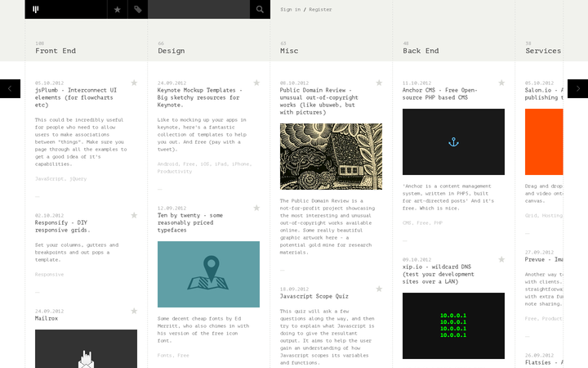Click the Register link

(x=320, y=9)
